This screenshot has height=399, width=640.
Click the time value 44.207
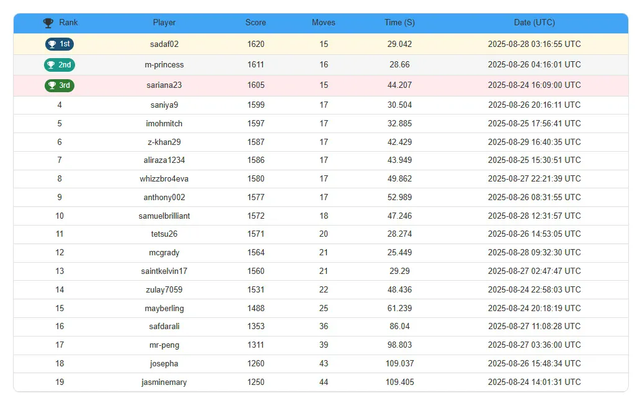coord(400,85)
